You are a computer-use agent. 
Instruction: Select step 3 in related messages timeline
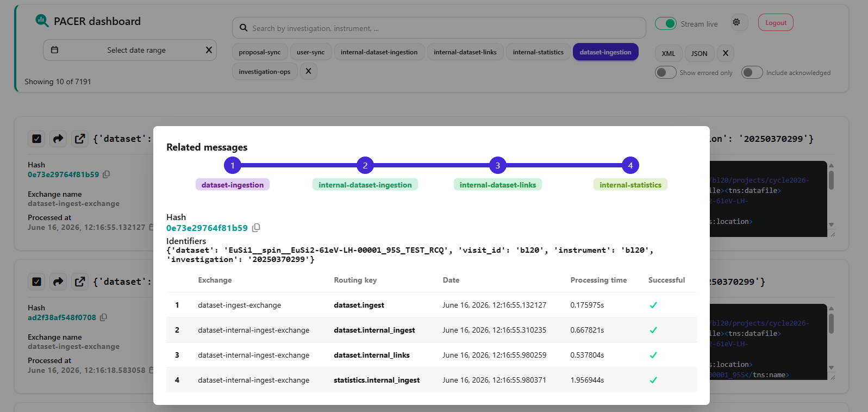[x=498, y=165]
